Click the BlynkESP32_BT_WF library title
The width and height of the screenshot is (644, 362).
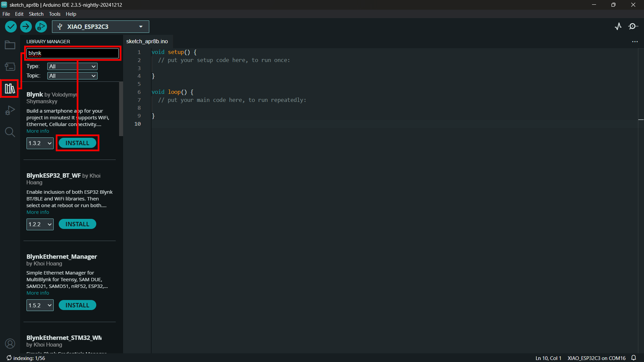tap(54, 175)
